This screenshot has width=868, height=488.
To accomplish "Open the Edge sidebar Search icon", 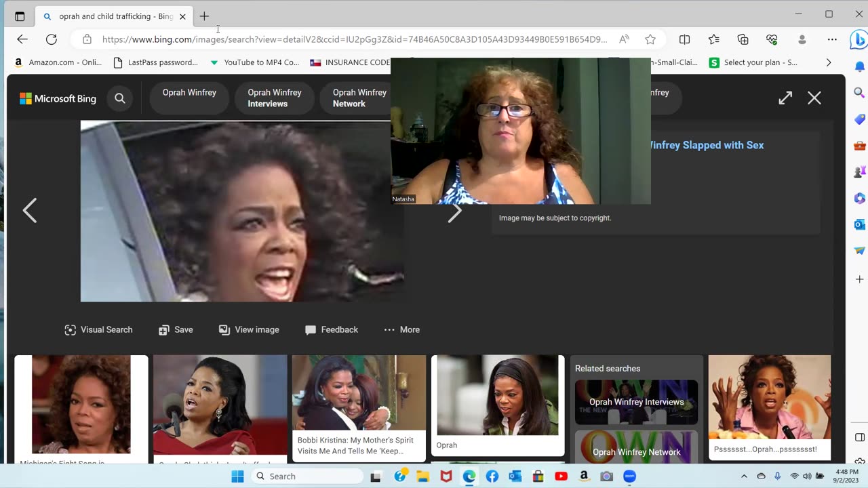I will [859, 93].
